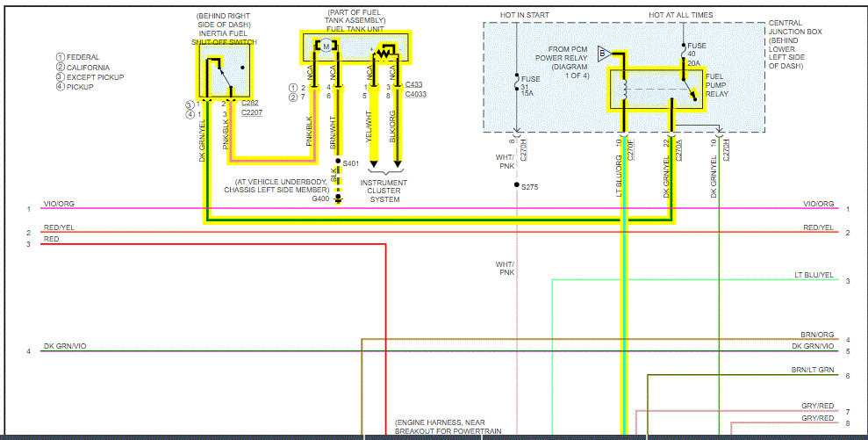Click 'DK GRN/YEL' label at pin 10 C270H
868x440 pixels.
point(713,177)
